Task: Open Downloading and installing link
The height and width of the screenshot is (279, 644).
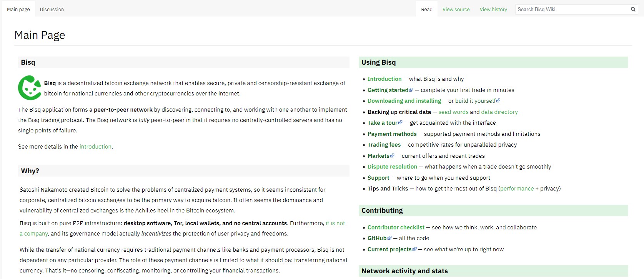Action: [x=404, y=101]
